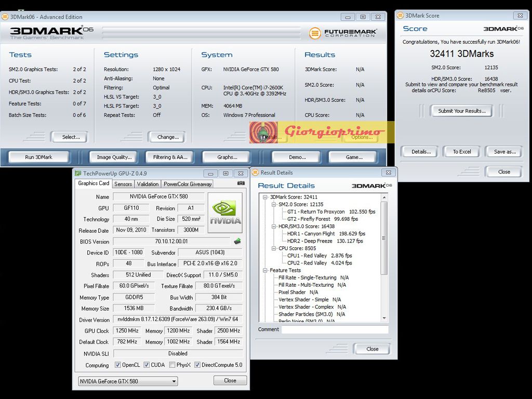
Task: Click Change... under Settings
Action: click(168, 137)
